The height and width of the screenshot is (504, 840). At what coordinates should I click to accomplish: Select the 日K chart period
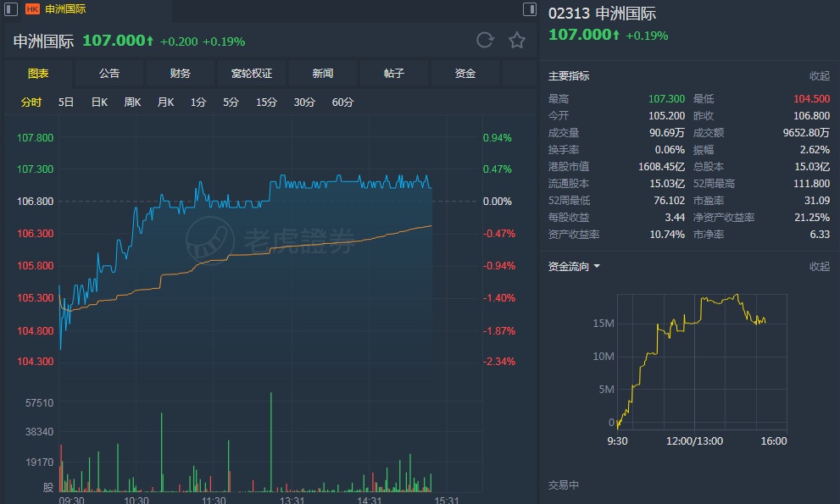[x=100, y=102]
